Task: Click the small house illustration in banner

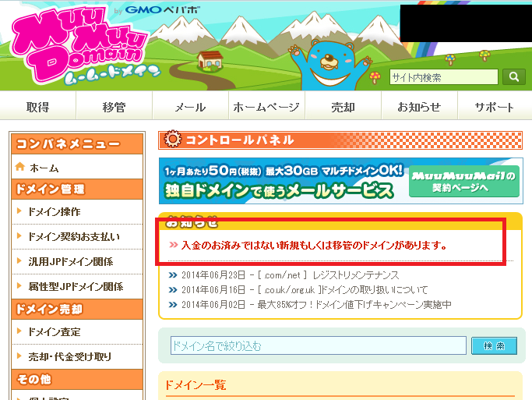Action: [210, 61]
